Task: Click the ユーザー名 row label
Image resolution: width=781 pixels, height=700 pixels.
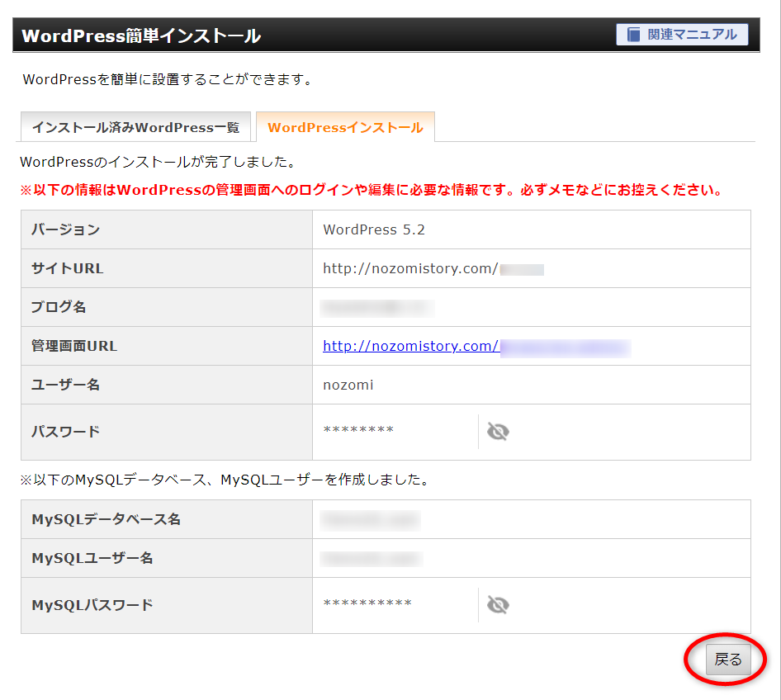Action: 66,385
